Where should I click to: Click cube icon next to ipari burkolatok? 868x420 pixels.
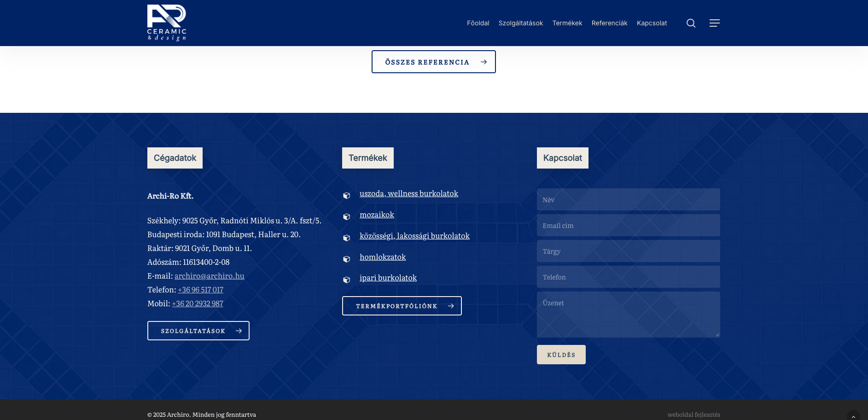(347, 280)
